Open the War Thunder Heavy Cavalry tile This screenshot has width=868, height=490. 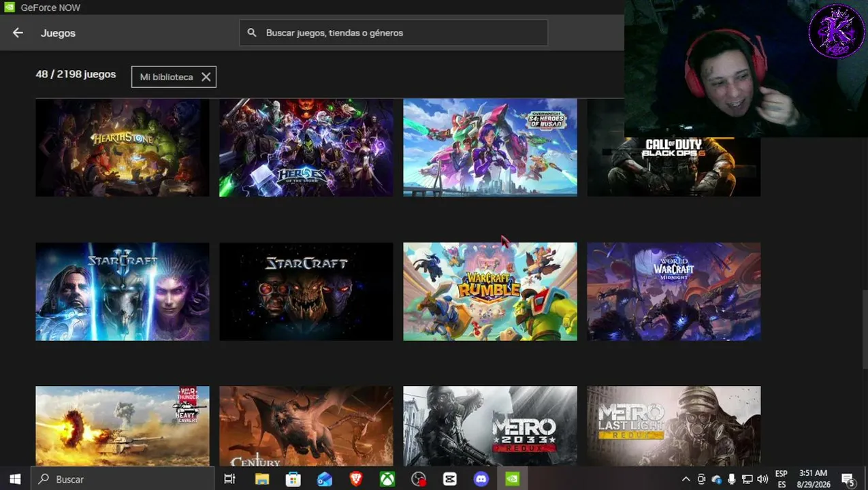pos(123,426)
